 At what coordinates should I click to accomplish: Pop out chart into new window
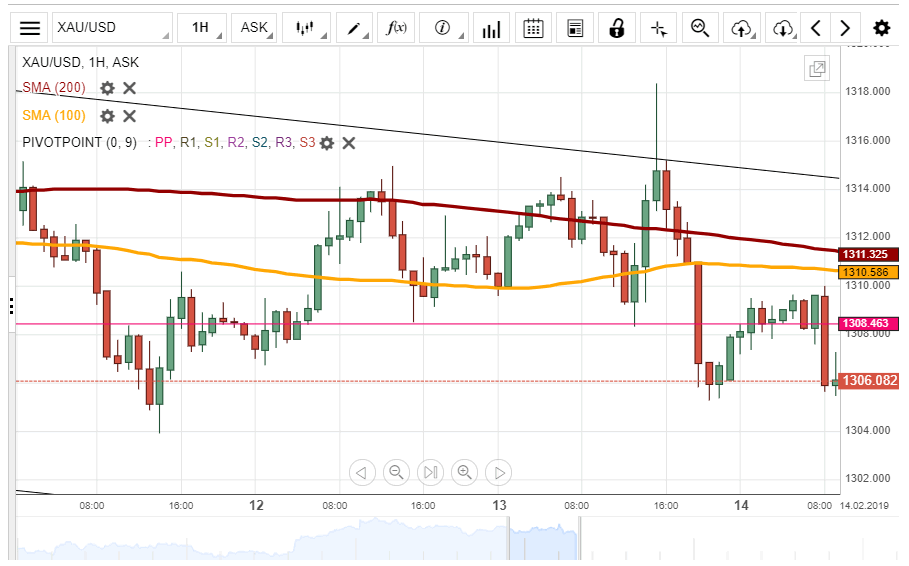coord(817,69)
